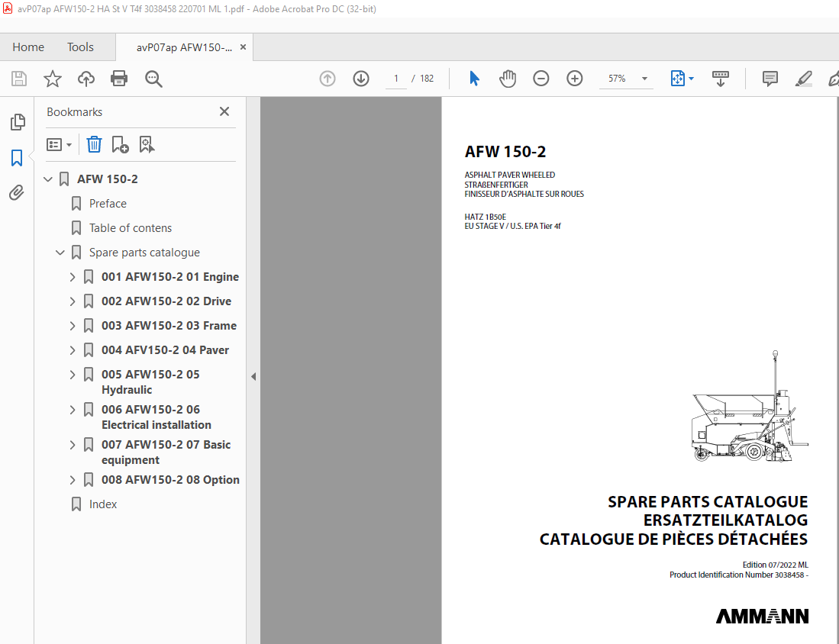
Task: Click the AFW 150-2 page heading
Action: [505, 152]
